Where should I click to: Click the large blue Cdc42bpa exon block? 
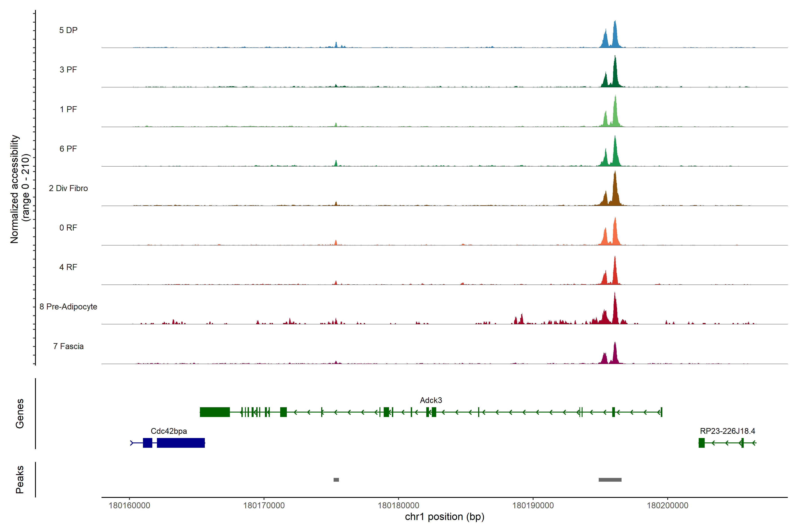click(181, 443)
